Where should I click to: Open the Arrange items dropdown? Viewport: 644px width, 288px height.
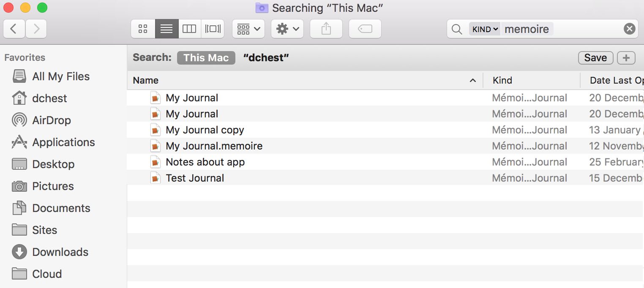coord(248,29)
